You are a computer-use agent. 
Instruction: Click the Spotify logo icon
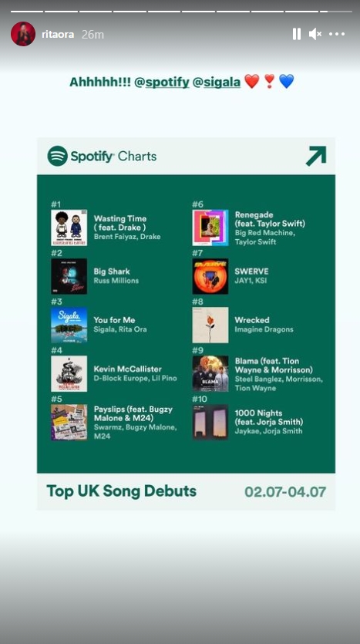click(x=57, y=156)
